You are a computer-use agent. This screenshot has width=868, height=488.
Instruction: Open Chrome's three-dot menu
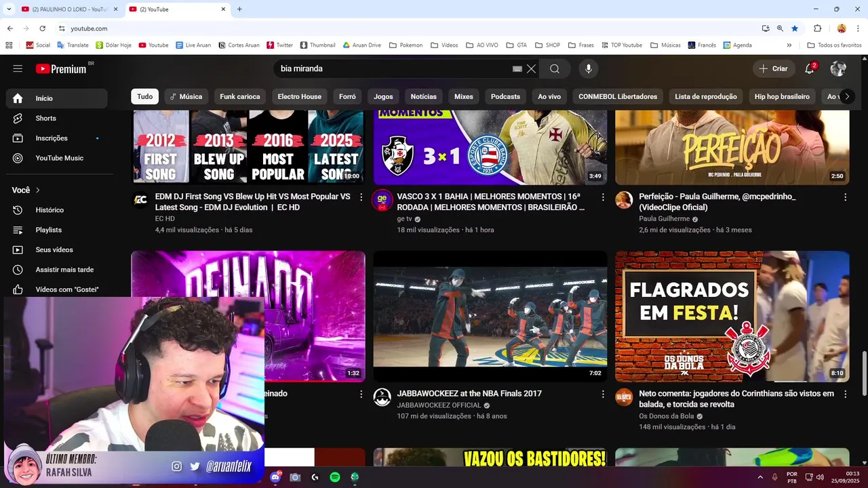click(x=858, y=28)
